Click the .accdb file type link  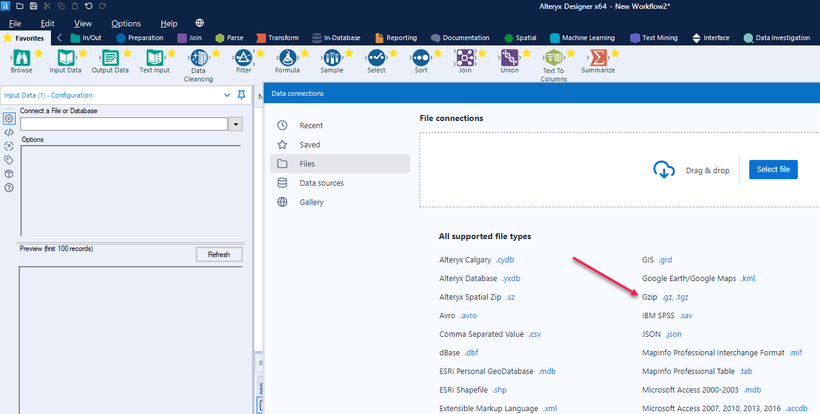tap(796, 408)
